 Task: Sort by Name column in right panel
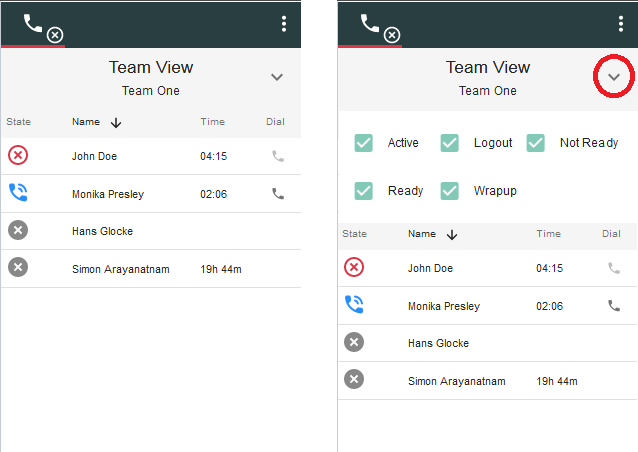pos(422,234)
